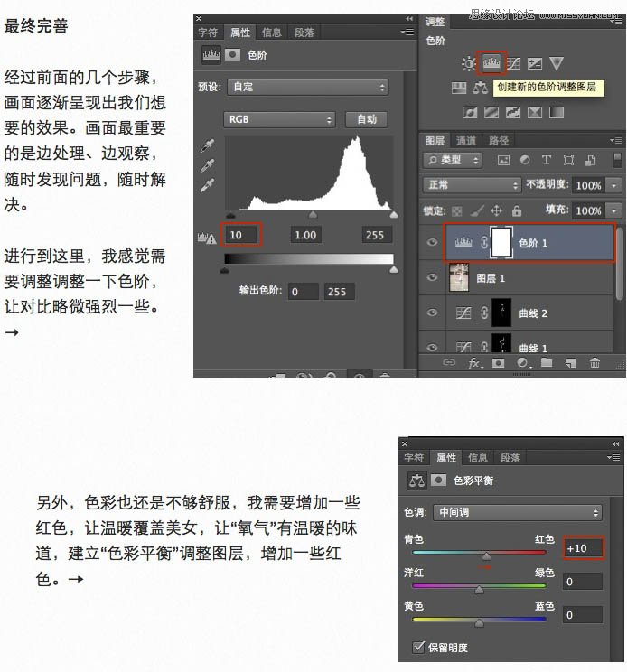Viewport: 627px width, 672px height.
Task: Select the black point eyedropper in Levels
Action: [208, 146]
